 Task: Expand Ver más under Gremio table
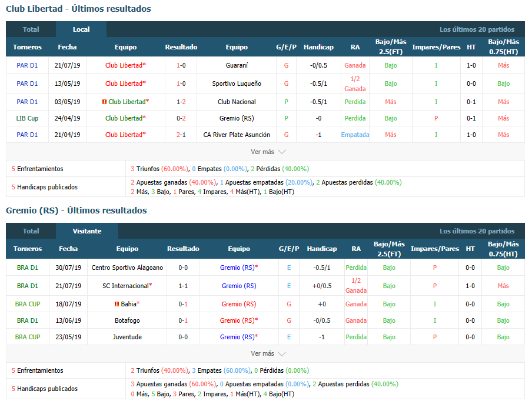(268, 353)
